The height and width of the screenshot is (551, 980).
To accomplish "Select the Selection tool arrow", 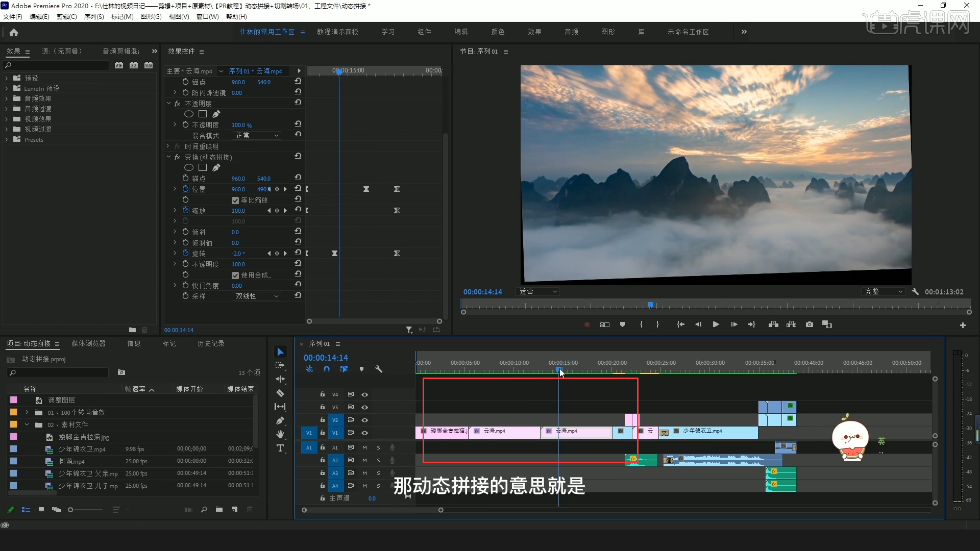I will coord(280,352).
